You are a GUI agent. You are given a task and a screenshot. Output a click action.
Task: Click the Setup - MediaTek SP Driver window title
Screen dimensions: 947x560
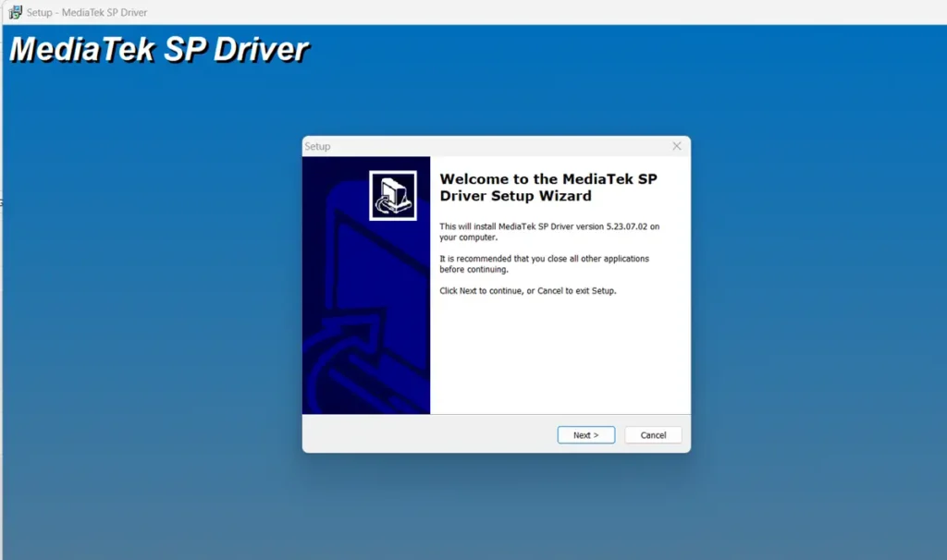pyautogui.click(x=90, y=13)
